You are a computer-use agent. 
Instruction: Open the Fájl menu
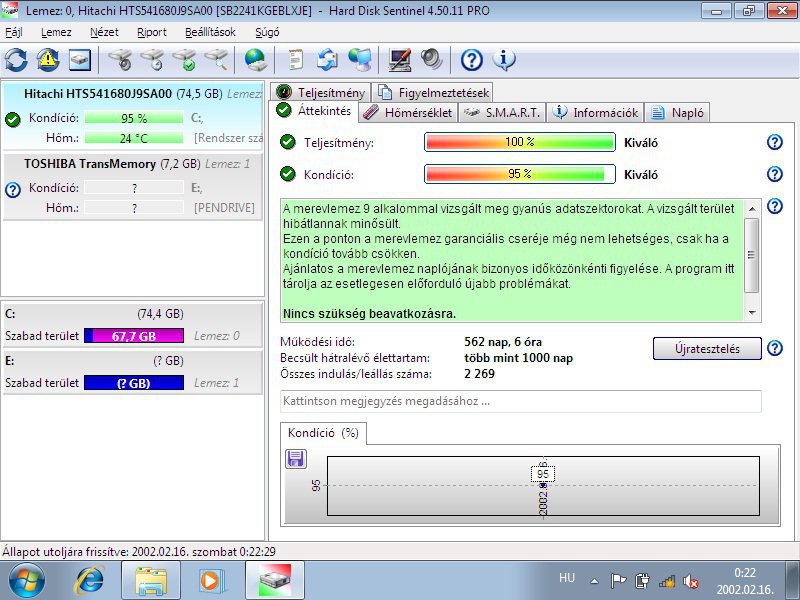pos(14,32)
